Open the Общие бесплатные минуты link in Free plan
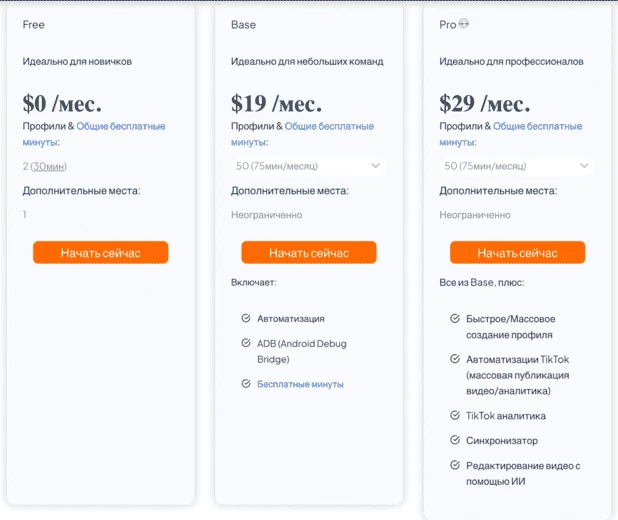Image resolution: width=618 pixels, height=520 pixels. tap(94, 134)
